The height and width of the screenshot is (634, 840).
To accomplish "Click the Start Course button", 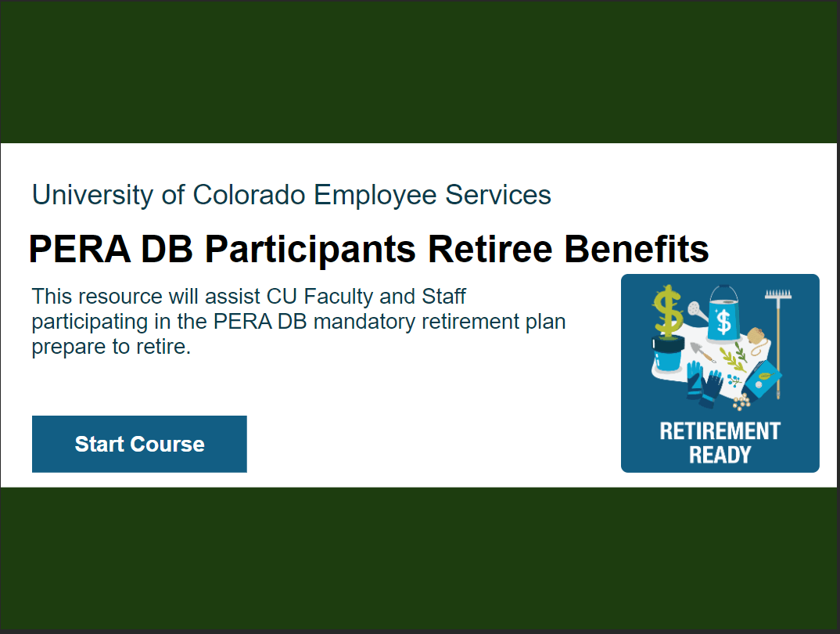I will coord(139,444).
